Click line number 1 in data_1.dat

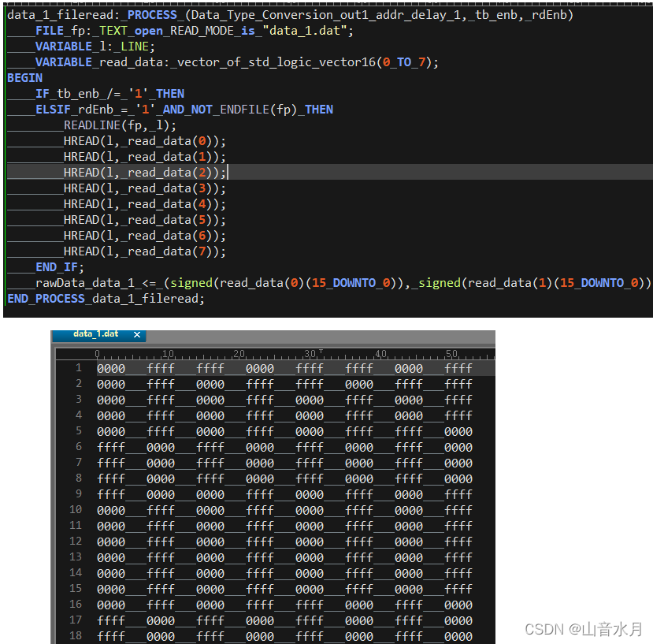pyautogui.click(x=78, y=368)
